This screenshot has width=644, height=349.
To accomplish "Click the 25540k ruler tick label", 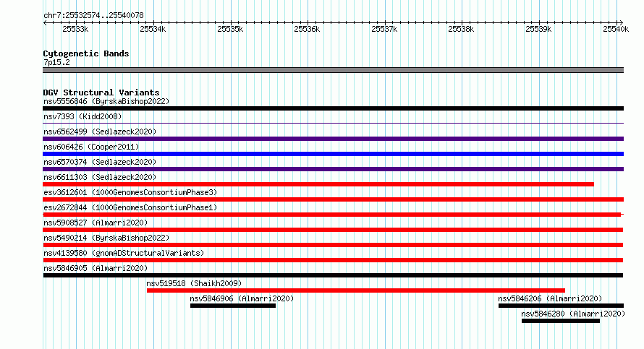I will tap(616, 29).
